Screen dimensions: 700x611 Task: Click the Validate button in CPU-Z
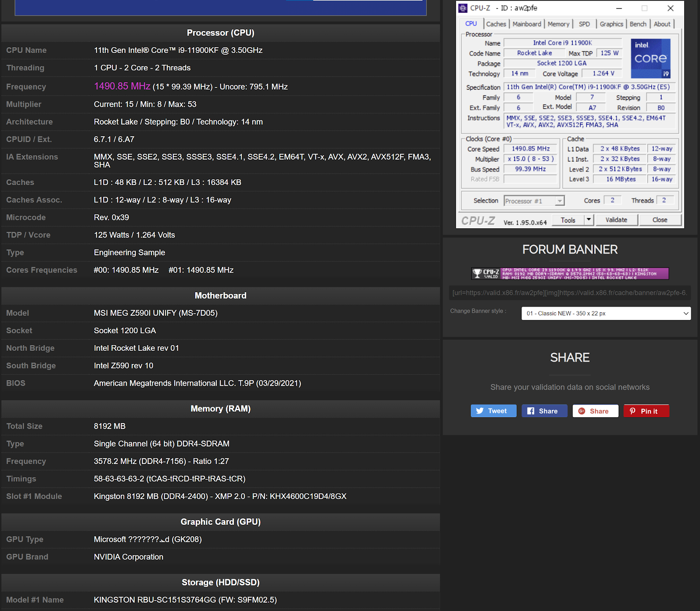point(616,220)
